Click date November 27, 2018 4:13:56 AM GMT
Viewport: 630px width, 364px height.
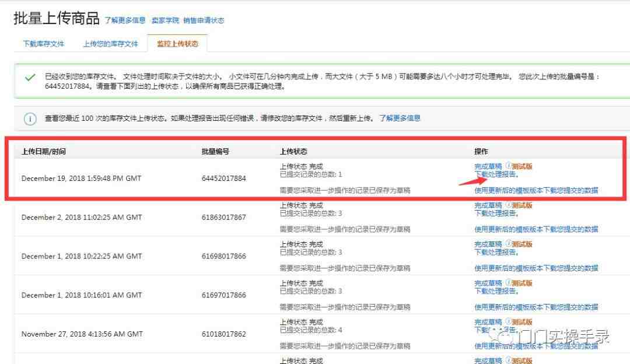click(x=82, y=334)
